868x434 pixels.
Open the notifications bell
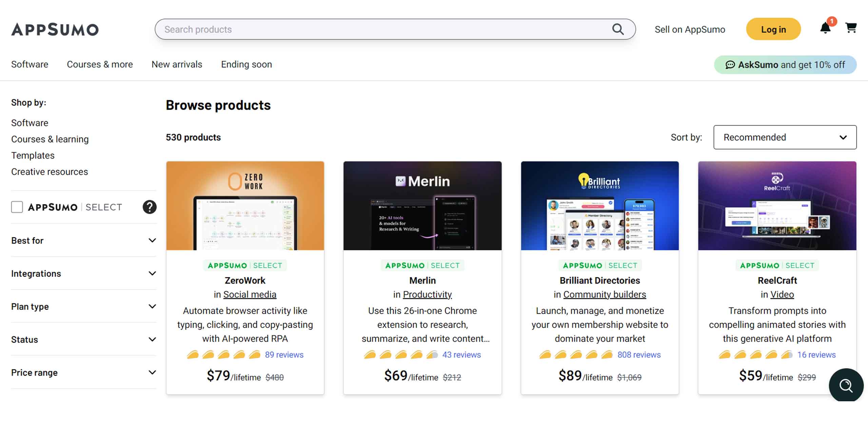pos(825,28)
